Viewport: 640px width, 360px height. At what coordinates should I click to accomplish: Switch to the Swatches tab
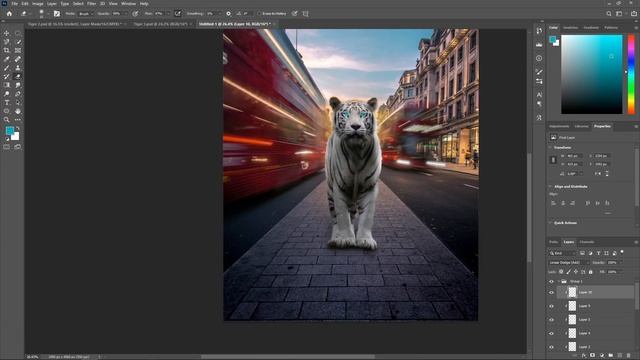[571, 28]
